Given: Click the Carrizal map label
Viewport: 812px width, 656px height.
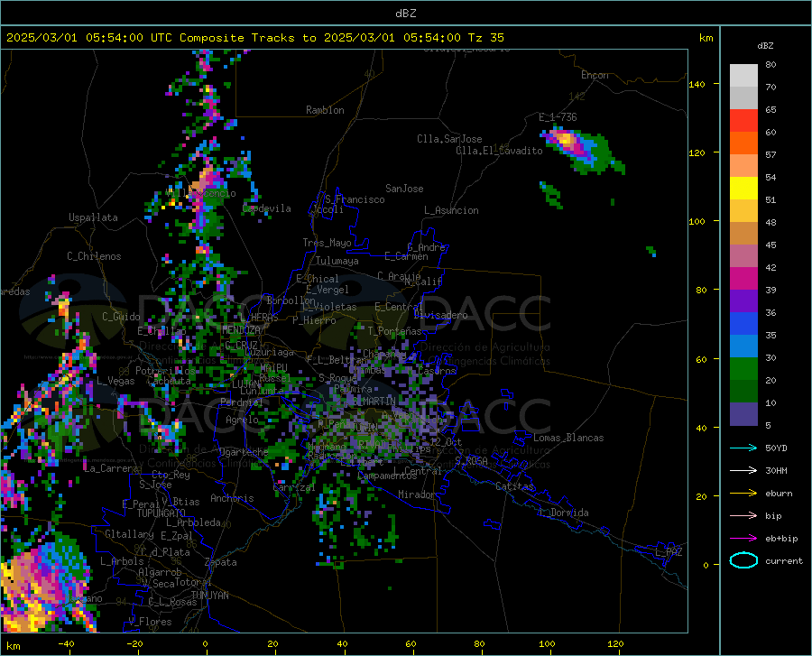Looking at the screenshot, I should coord(293,487).
